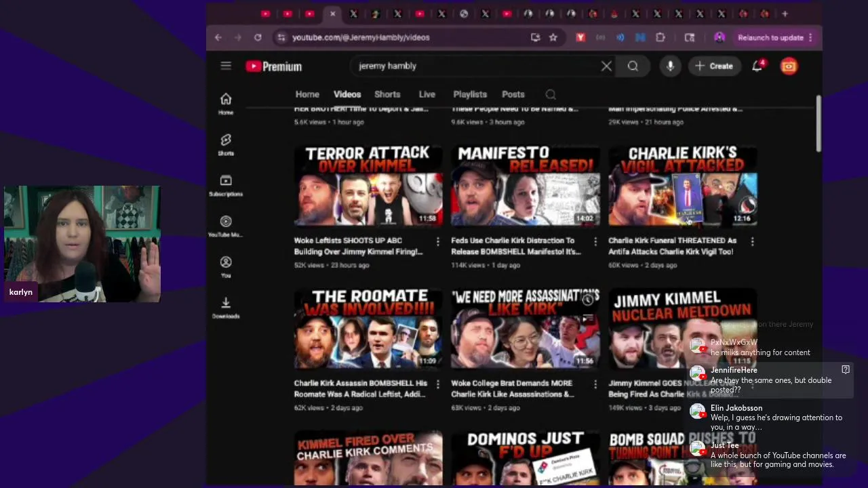Activate voice search microphone

click(670, 66)
